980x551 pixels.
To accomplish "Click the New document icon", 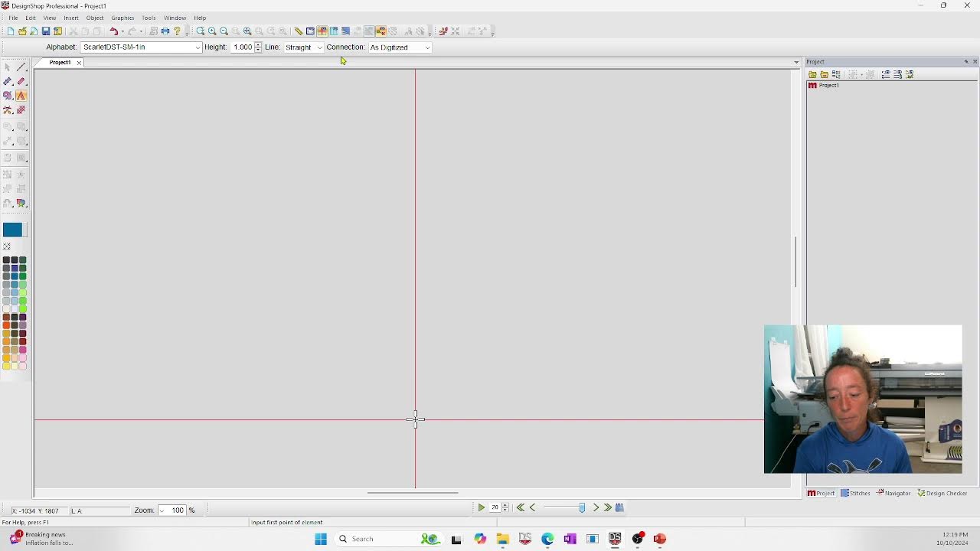I will pos(11,31).
